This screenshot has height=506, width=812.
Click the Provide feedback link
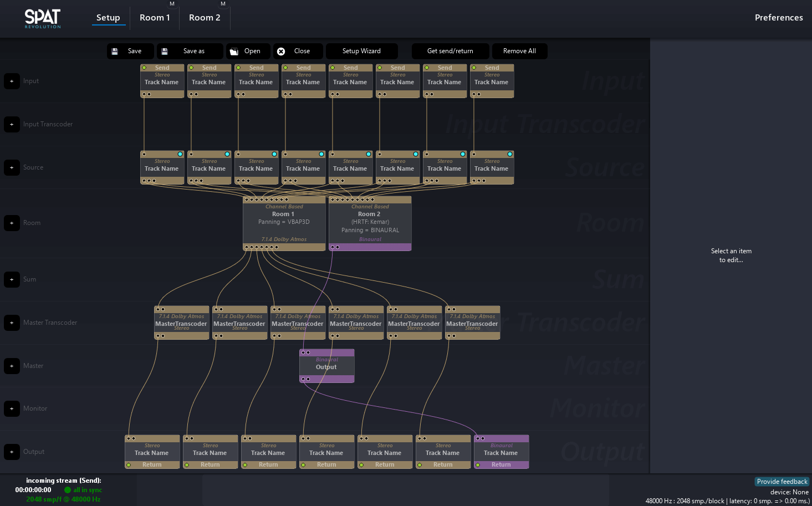(782, 482)
